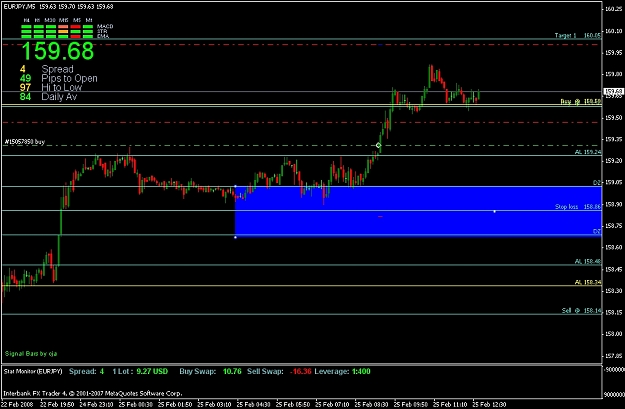
Task: Click the 159.20 price axis label
Action: pyautogui.click(x=613, y=161)
